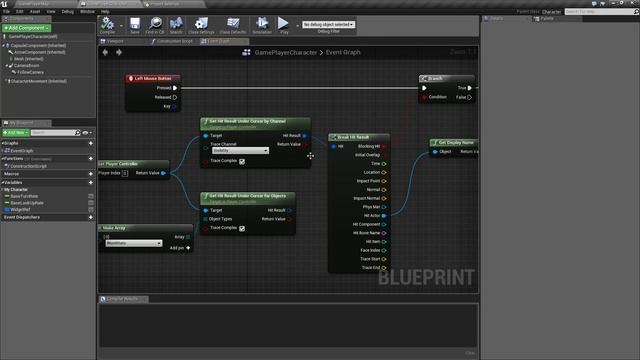The image size is (640, 360).
Task: Click the Search toolbar icon
Action: coord(176,25)
